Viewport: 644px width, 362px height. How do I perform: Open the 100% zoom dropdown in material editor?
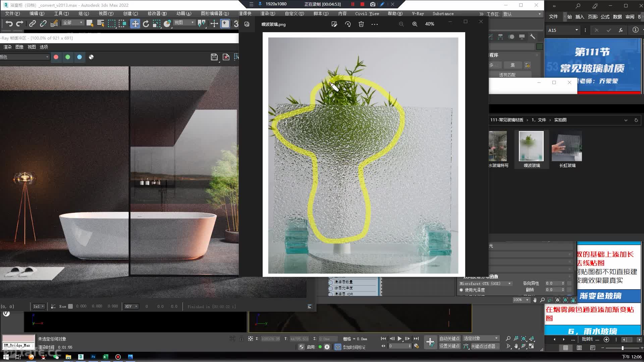(x=521, y=300)
